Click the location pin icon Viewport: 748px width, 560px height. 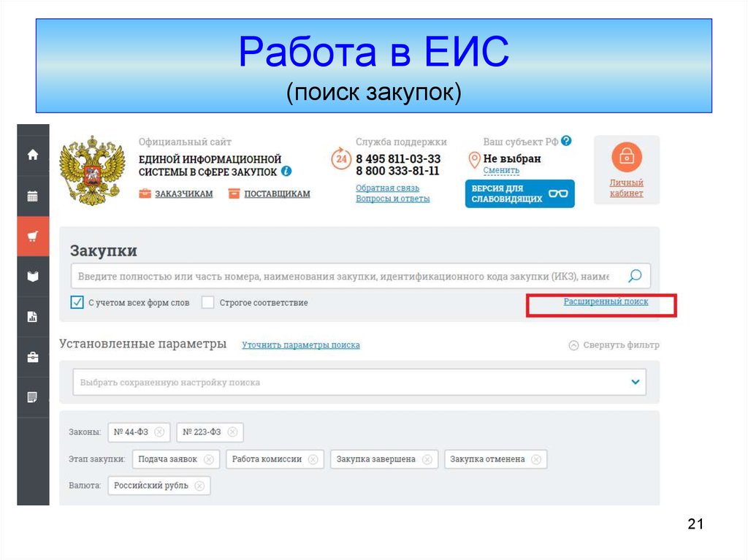(x=474, y=160)
